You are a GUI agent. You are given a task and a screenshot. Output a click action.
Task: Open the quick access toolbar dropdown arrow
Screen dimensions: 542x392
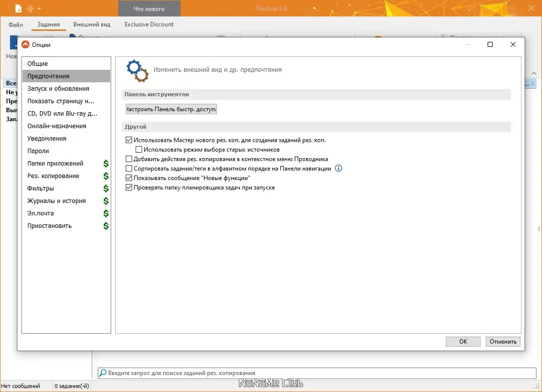pyautogui.click(x=39, y=8)
